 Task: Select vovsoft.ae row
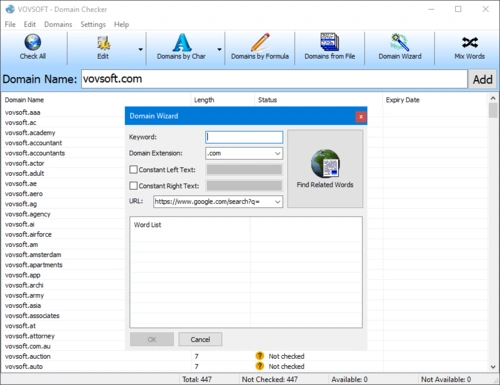[x=21, y=184]
